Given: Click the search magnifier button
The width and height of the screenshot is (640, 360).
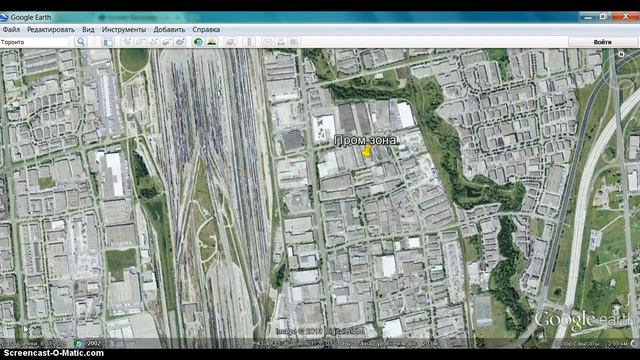Looking at the screenshot, I should (81, 42).
